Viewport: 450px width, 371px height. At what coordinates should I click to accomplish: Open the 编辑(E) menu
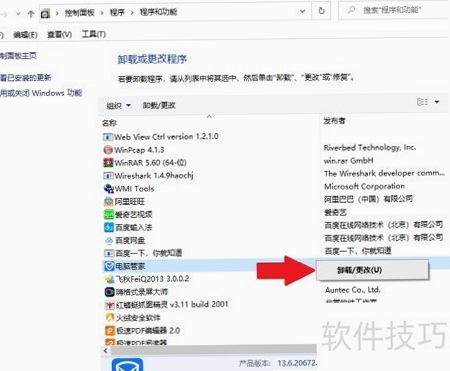[x=25, y=35]
